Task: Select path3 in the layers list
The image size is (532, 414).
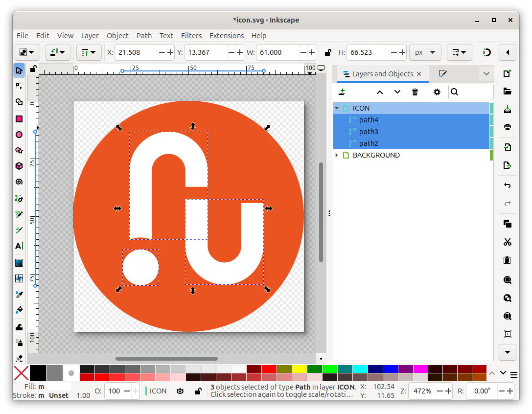Action: click(412, 132)
